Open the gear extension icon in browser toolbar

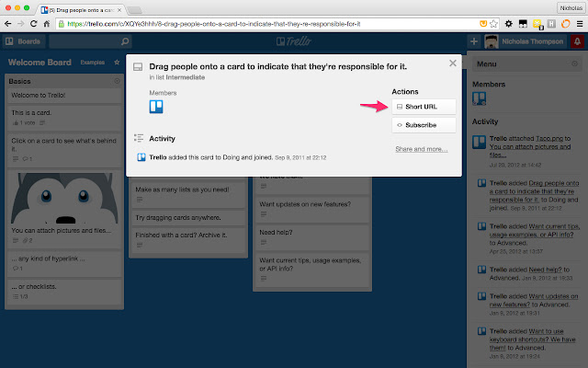click(x=508, y=24)
